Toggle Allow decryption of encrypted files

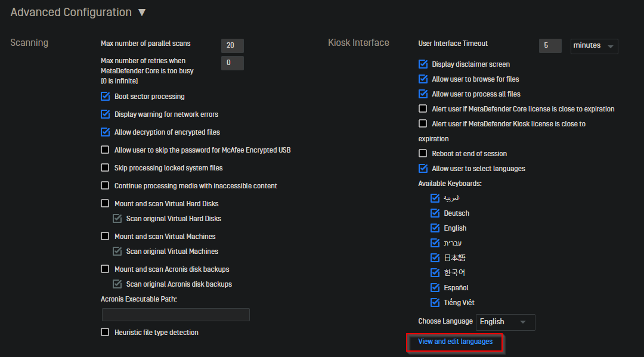coord(105,132)
